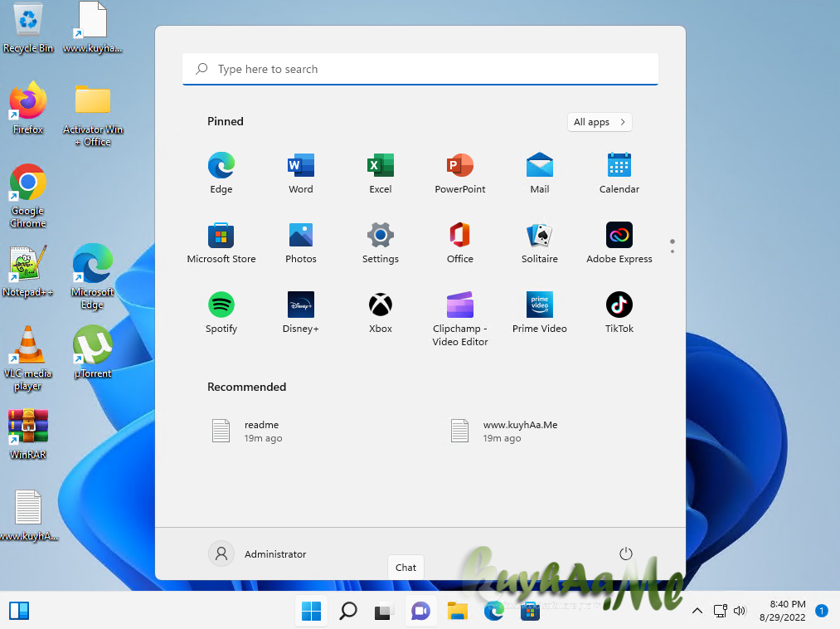Open Chat from the taskbar
This screenshot has height=629, width=840.
point(420,611)
